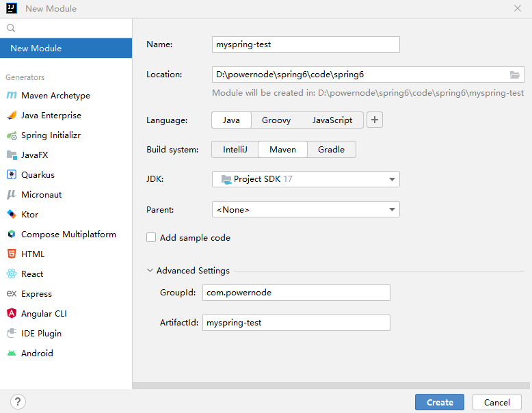Screen dimensions: 532x413
Task: Click the Express ex icon
Action: point(12,293)
